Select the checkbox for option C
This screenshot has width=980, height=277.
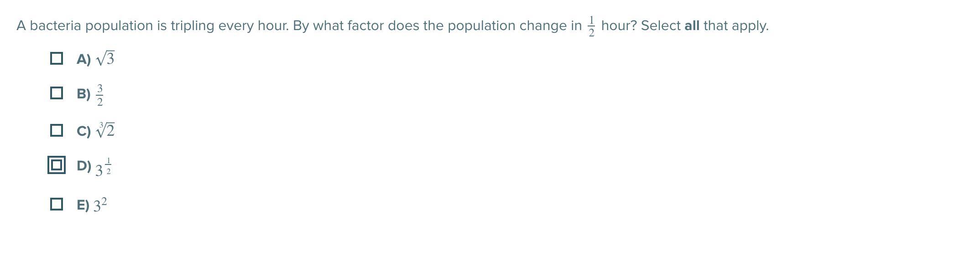point(56,130)
